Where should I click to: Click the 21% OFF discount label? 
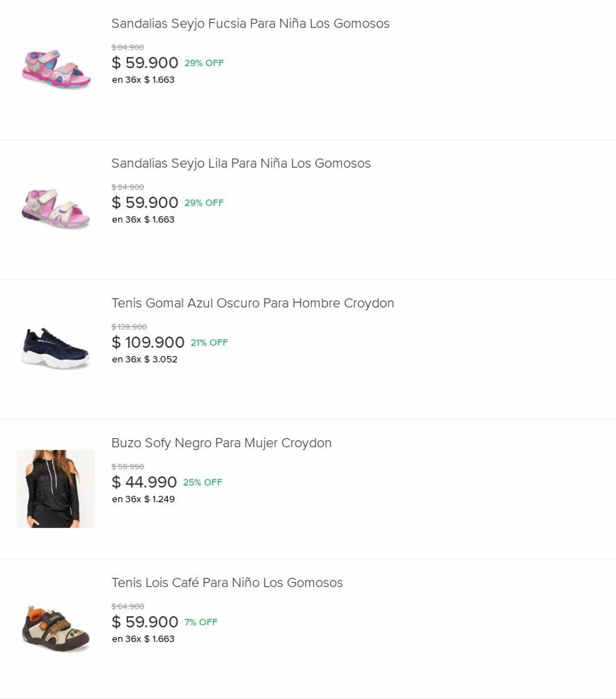point(209,343)
